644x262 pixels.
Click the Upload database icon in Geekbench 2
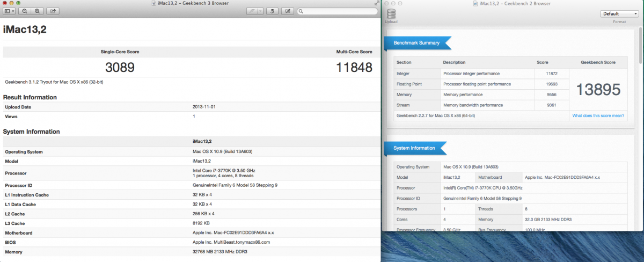tap(391, 14)
